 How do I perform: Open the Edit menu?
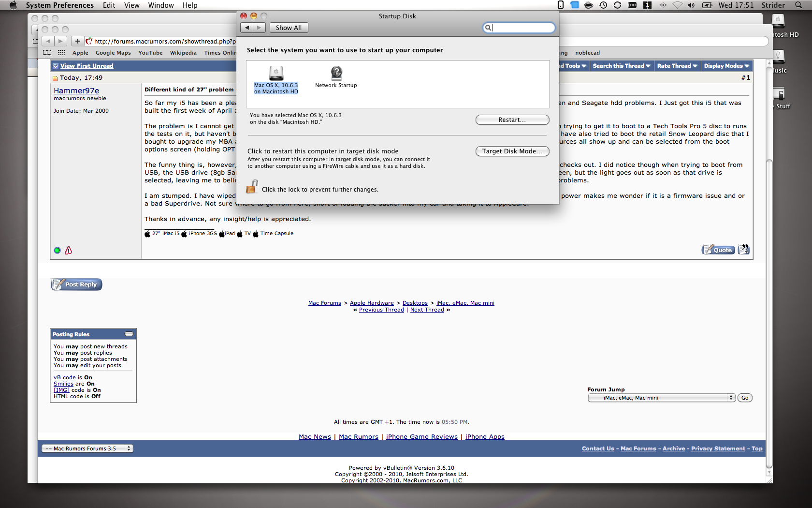pyautogui.click(x=109, y=5)
